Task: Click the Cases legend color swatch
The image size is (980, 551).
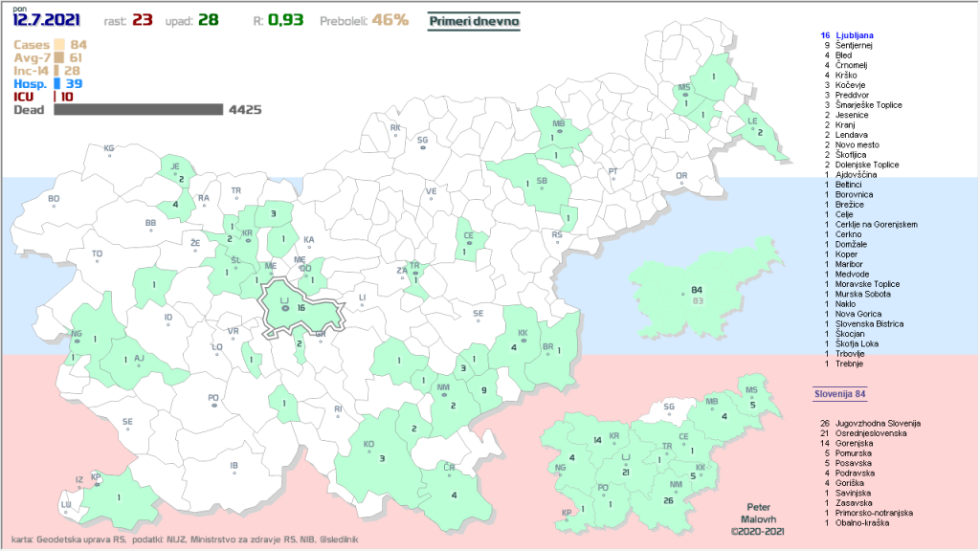Action: [59, 44]
